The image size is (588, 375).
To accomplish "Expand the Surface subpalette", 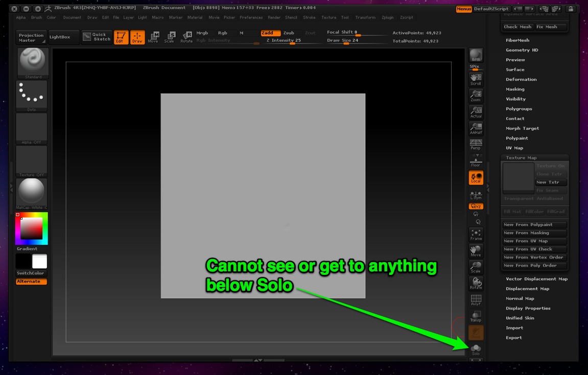I will 515,69.
